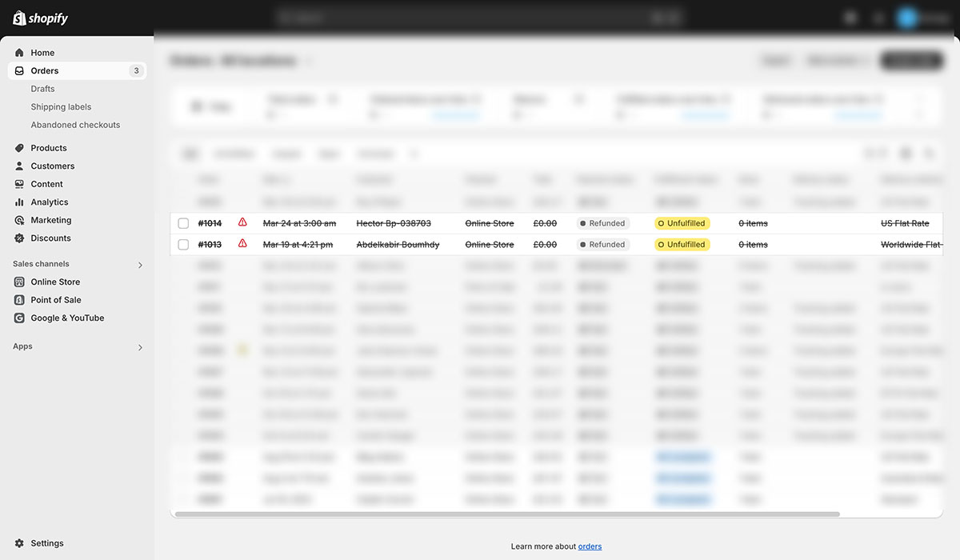Expand the Apps section in the sidebar

[x=140, y=347]
